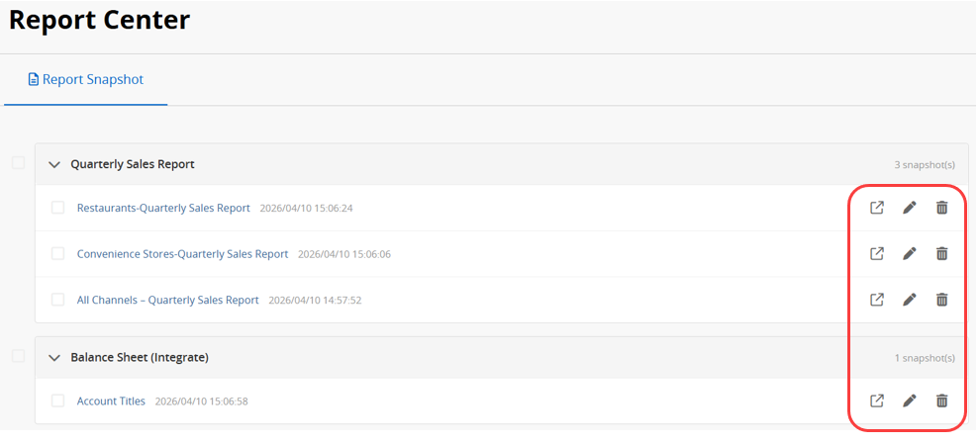Collapse the Balance Sheet (Integrate) group

click(x=54, y=357)
